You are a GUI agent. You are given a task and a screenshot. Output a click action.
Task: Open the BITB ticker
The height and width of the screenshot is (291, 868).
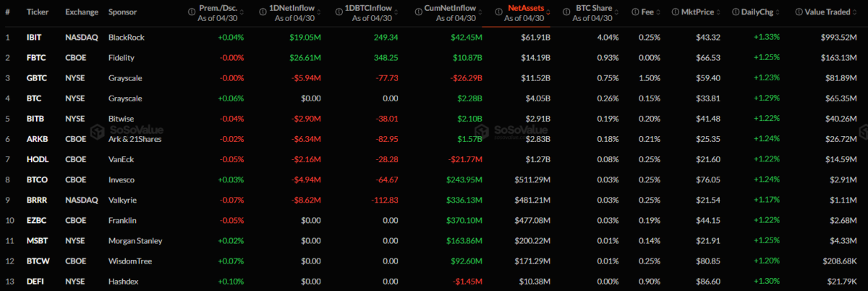35,118
